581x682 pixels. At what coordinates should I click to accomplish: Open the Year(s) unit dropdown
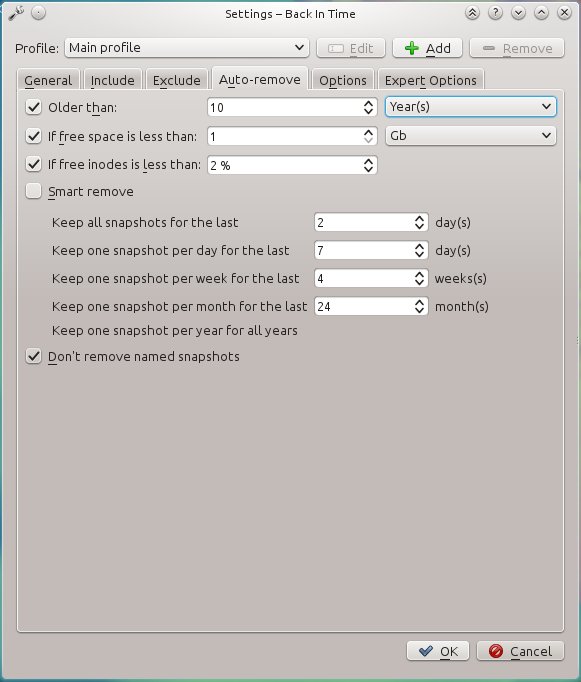point(471,107)
